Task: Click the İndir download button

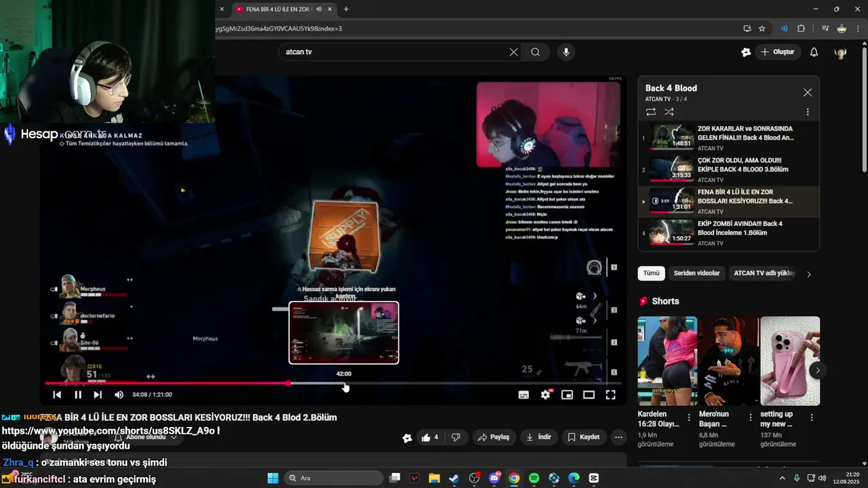Action: click(x=538, y=437)
